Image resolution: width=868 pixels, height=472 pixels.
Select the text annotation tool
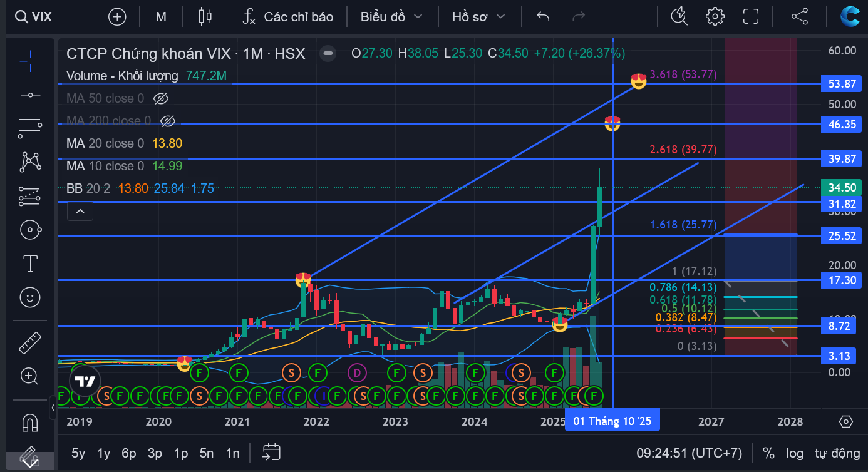30,264
